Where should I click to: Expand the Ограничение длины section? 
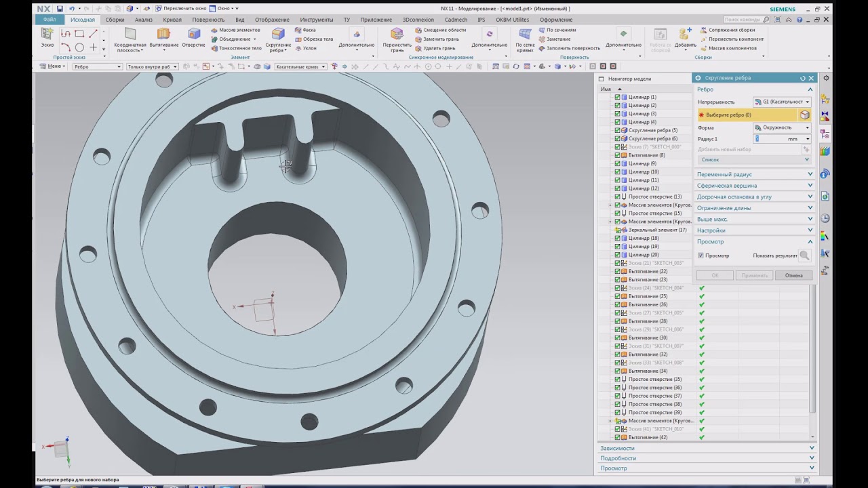(x=754, y=208)
